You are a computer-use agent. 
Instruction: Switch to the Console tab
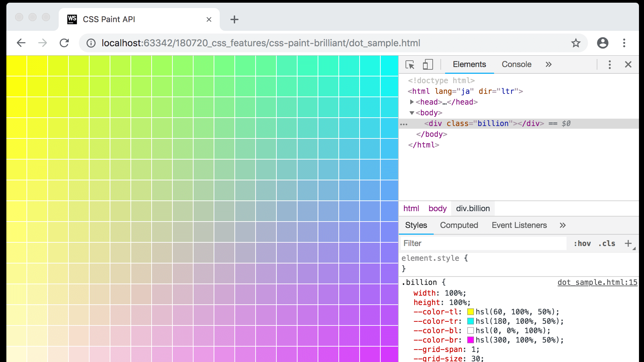tap(516, 64)
